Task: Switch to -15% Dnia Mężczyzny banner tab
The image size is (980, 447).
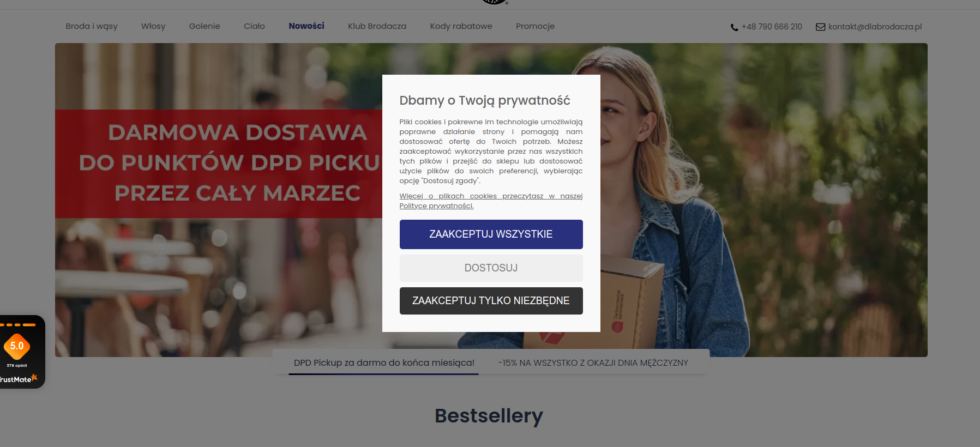Action: tap(593, 363)
